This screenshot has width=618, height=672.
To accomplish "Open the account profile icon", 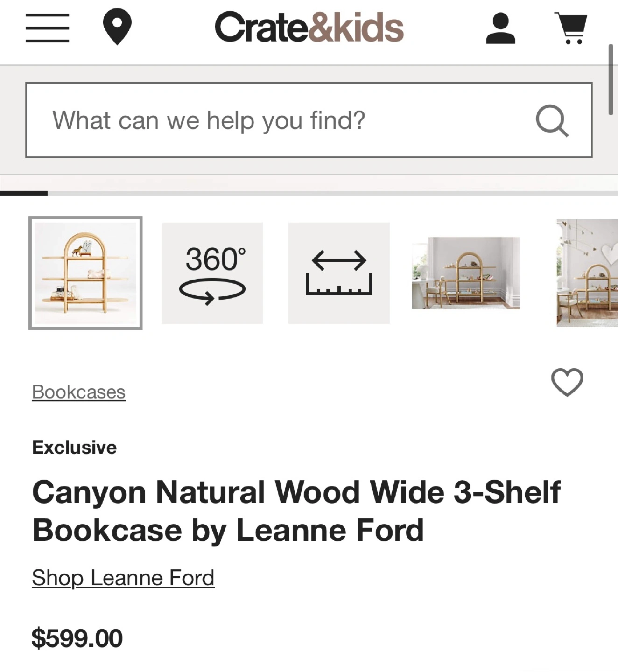I will 500,28.
